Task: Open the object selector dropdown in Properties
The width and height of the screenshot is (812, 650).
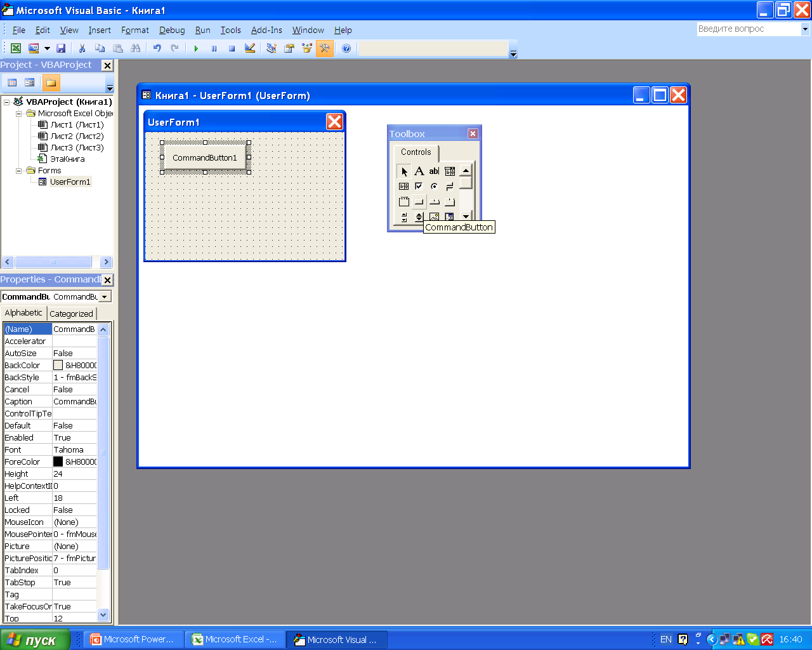Action: 105,296
